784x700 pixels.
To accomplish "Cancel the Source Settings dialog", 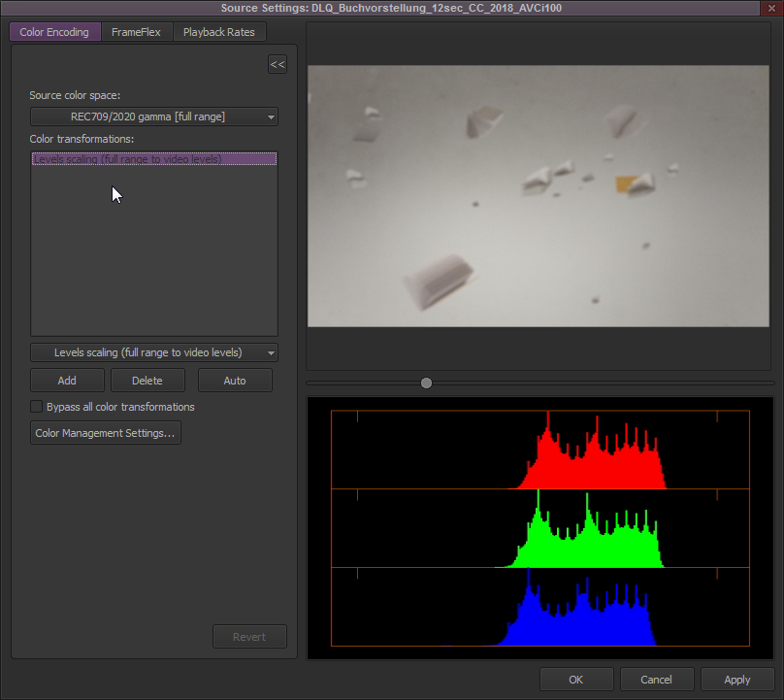I will coord(657,679).
